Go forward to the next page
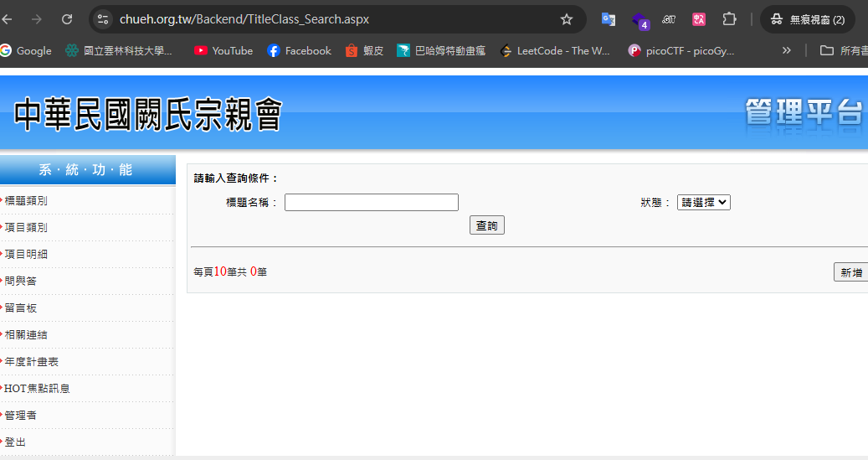 click(x=37, y=19)
